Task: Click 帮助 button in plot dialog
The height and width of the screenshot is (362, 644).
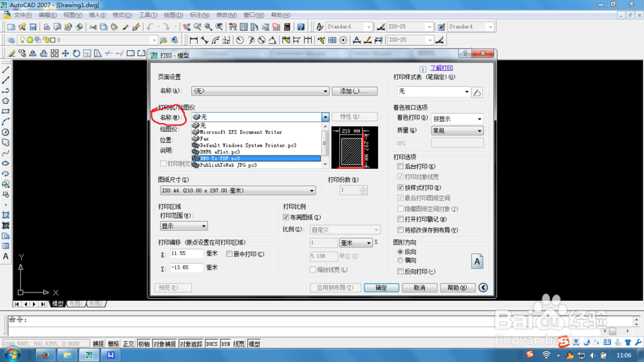Action: [x=457, y=288]
